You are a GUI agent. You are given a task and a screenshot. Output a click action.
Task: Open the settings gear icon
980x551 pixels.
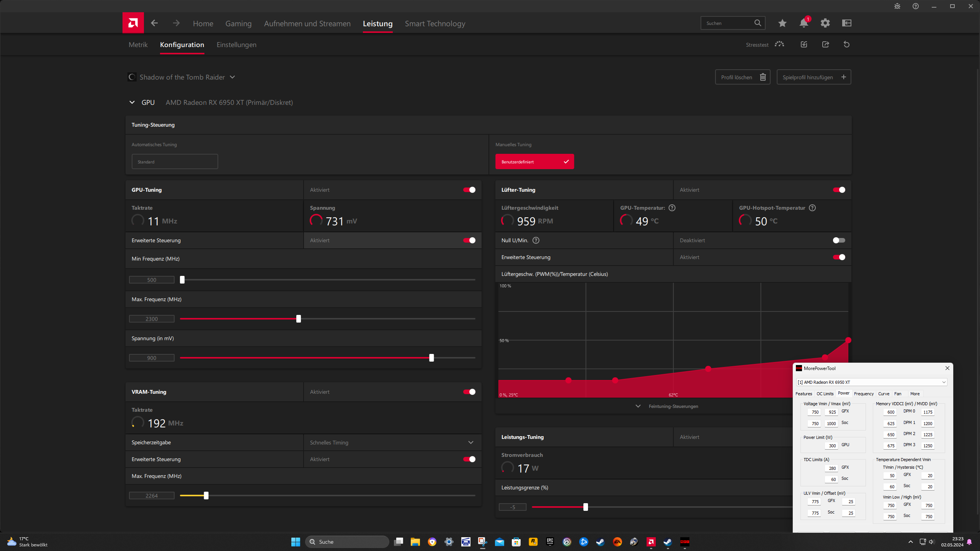825,23
